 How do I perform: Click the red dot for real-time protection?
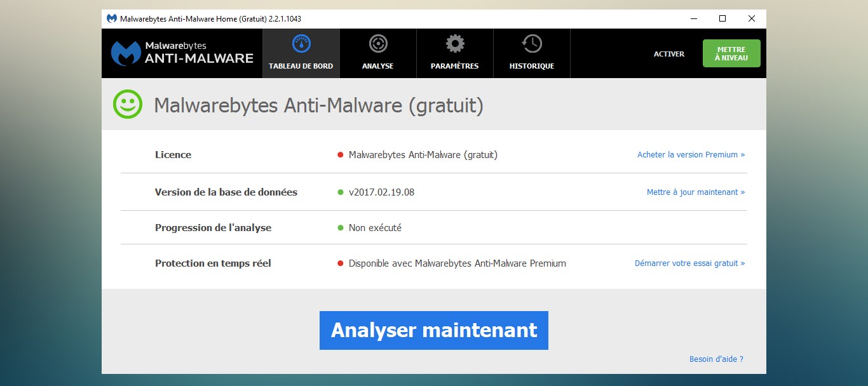341,263
